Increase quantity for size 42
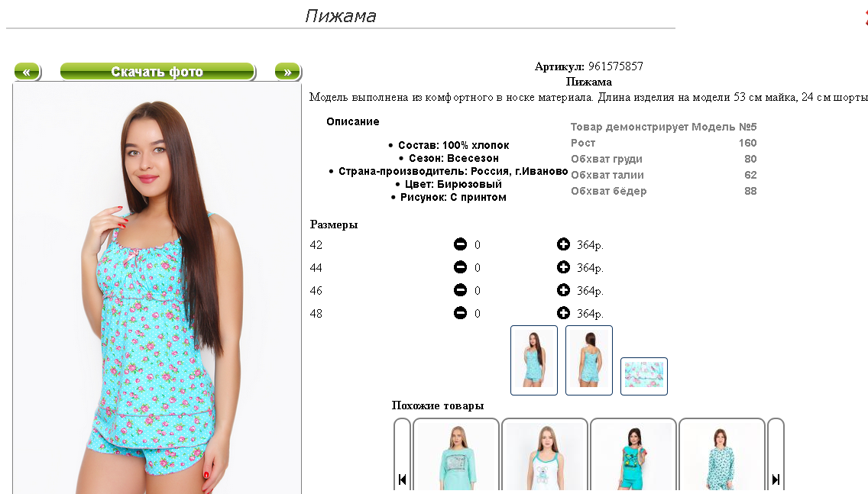Screen dimensions: 868x494 [563, 244]
